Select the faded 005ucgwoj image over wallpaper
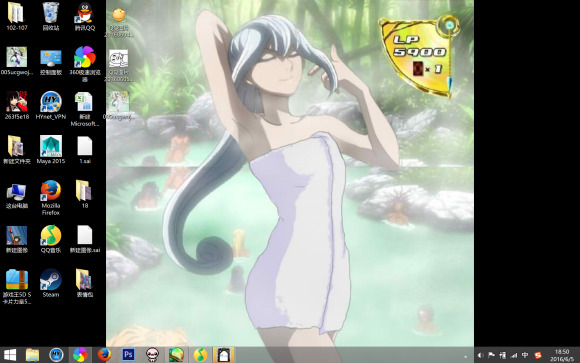The image size is (580, 363). tap(119, 102)
